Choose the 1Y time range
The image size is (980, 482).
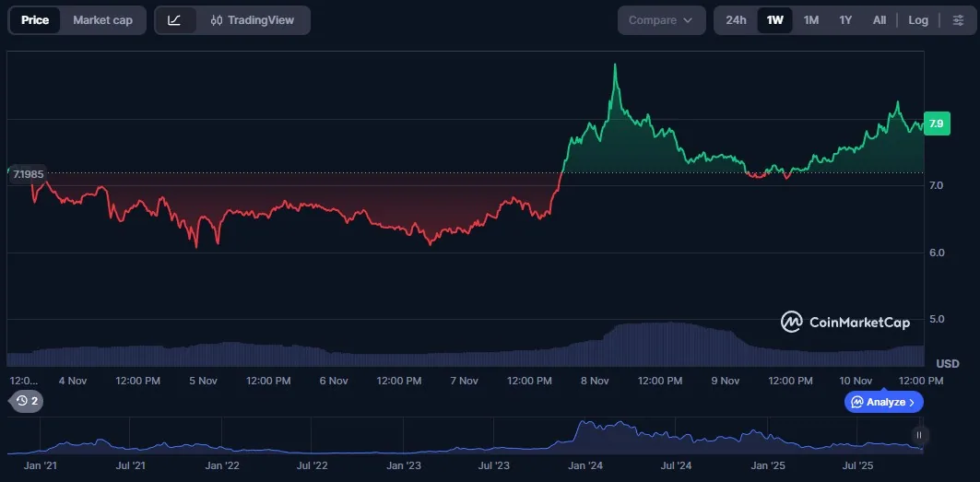pyautogui.click(x=845, y=20)
